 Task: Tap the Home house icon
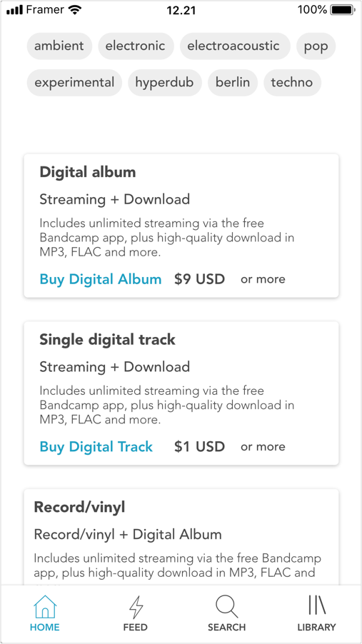pyautogui.click(x=45, y=607)
